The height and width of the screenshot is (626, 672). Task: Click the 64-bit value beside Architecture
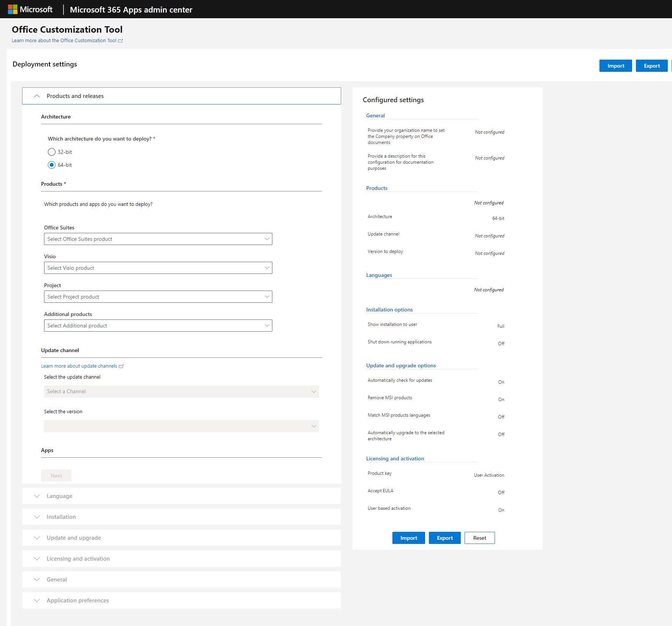[498, 218]
